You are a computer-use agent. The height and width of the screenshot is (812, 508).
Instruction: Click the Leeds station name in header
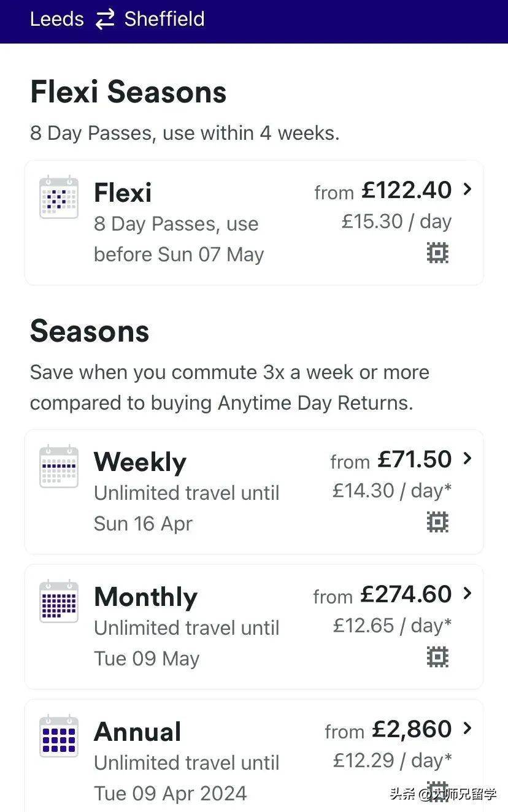tap(57, 19)
